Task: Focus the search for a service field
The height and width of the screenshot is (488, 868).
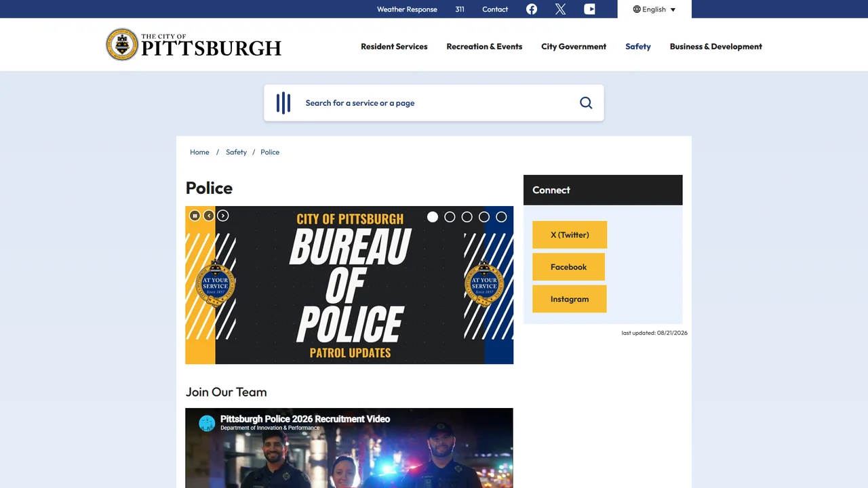Action: coord(434,103)
